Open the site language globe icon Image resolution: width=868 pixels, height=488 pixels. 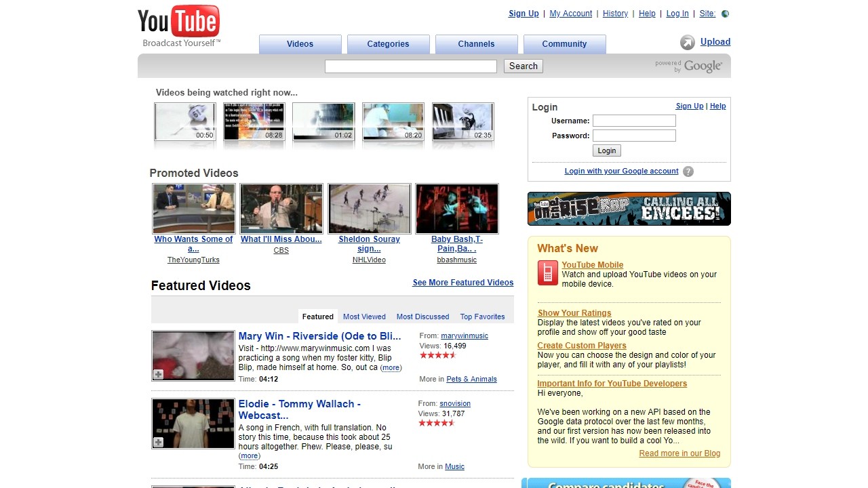pos(726,14)
